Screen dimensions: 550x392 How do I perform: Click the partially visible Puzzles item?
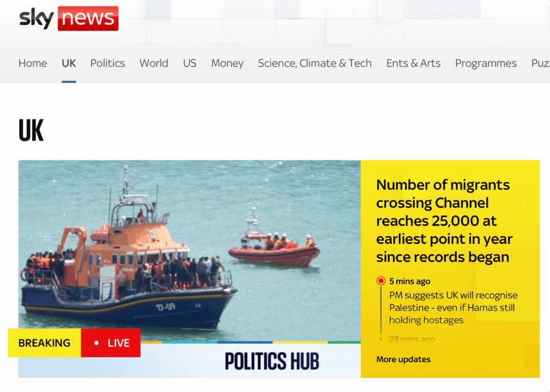pos(540,63)
